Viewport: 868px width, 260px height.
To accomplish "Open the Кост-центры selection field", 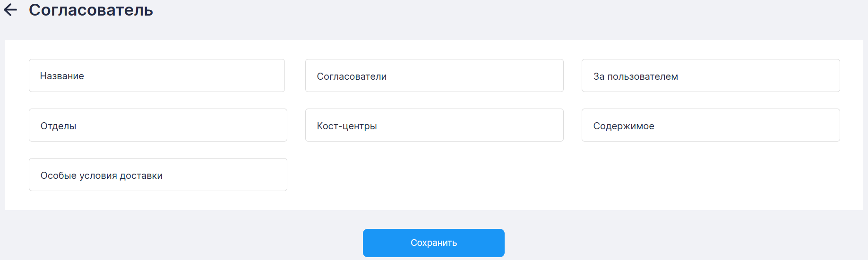I will pos(434,125).
